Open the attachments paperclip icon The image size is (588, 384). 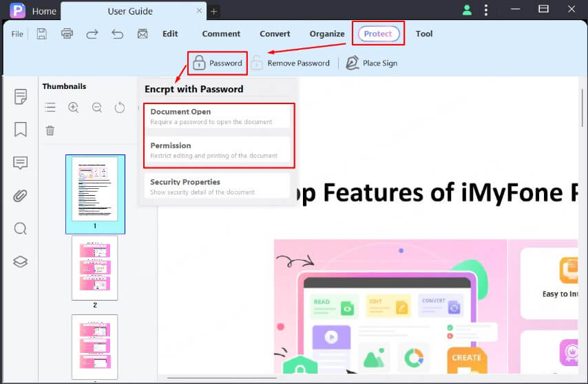tap(20, 196)
